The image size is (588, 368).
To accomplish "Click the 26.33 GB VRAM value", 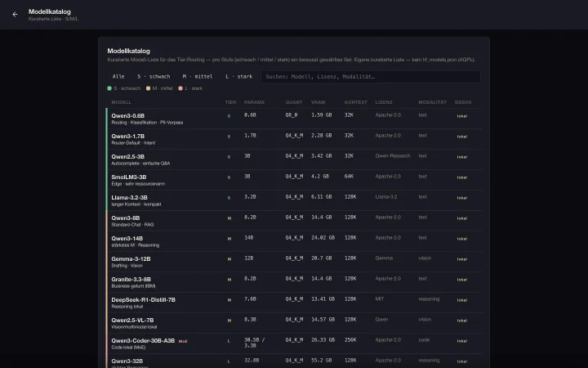I will 323,340.
